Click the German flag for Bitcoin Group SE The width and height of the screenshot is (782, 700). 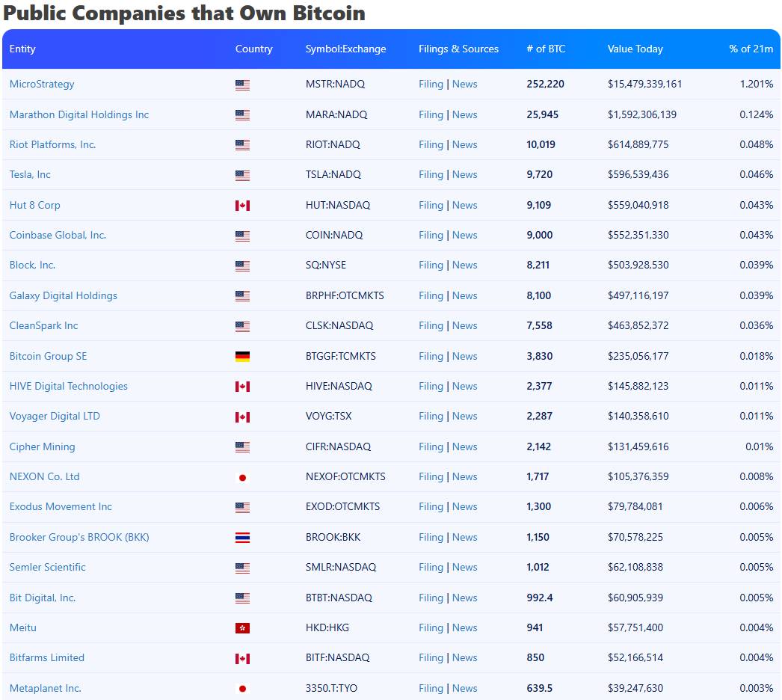click(242, 357)
